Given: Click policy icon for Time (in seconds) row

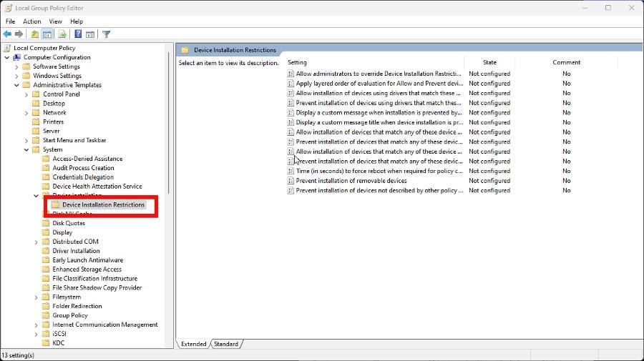Looking at the screenshot, I should 291,171.
